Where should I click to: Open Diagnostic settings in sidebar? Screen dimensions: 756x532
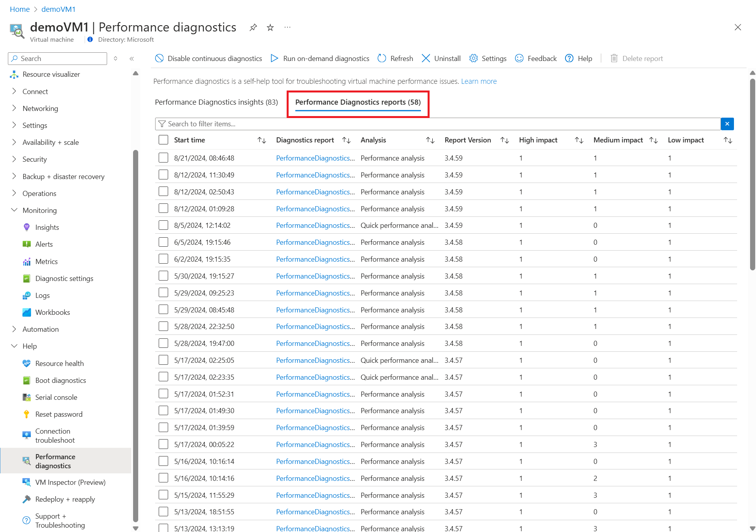point(64,279)
